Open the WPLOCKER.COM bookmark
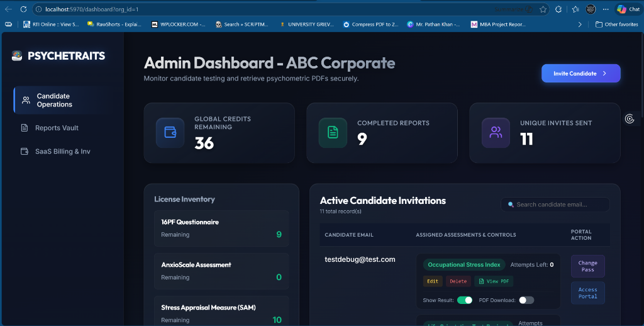This screenshot has width=644, height=326. 178,25
